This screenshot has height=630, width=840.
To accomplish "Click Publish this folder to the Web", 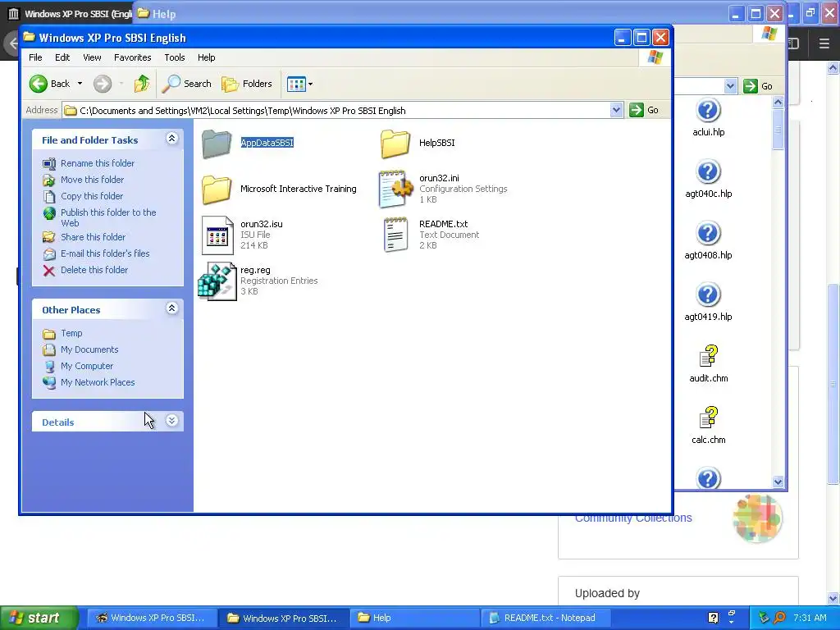I will coord(108,217).
